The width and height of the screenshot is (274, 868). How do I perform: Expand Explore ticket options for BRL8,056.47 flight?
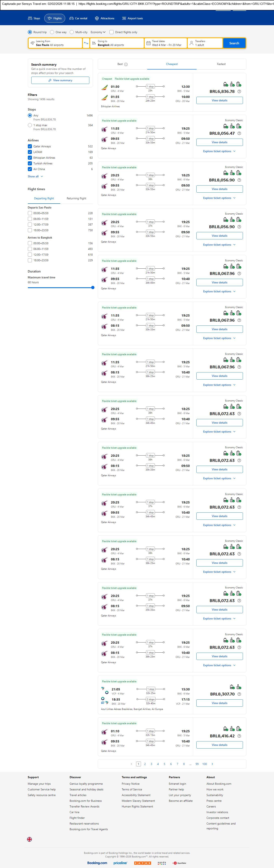point(219,151)
